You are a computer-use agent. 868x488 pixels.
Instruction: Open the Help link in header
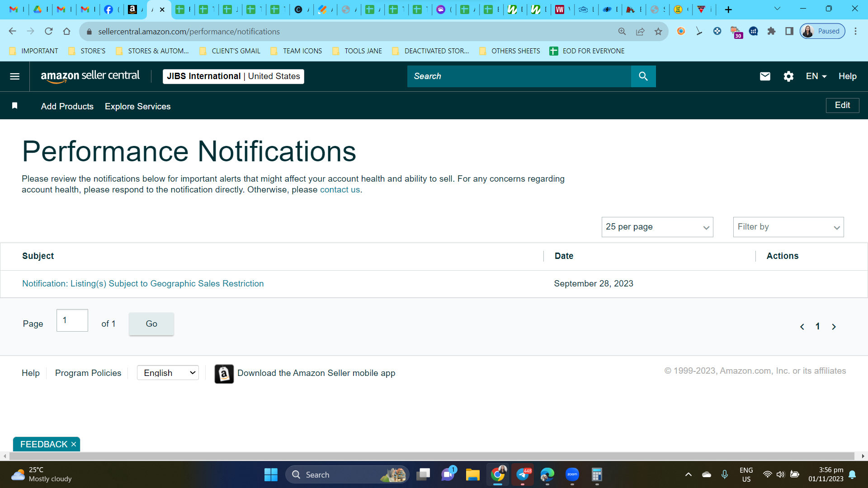point(848,76)
